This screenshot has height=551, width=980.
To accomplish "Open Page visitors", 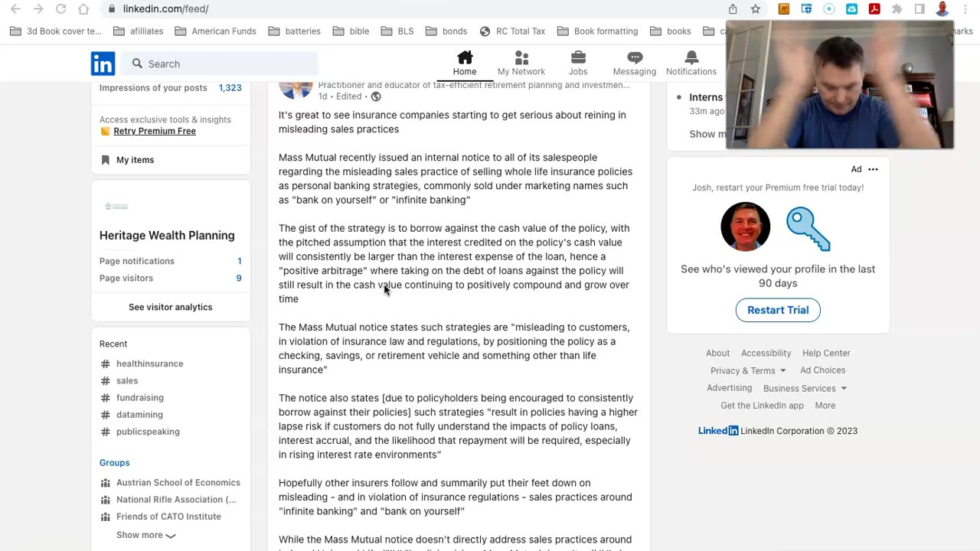I will coord(170,279).
